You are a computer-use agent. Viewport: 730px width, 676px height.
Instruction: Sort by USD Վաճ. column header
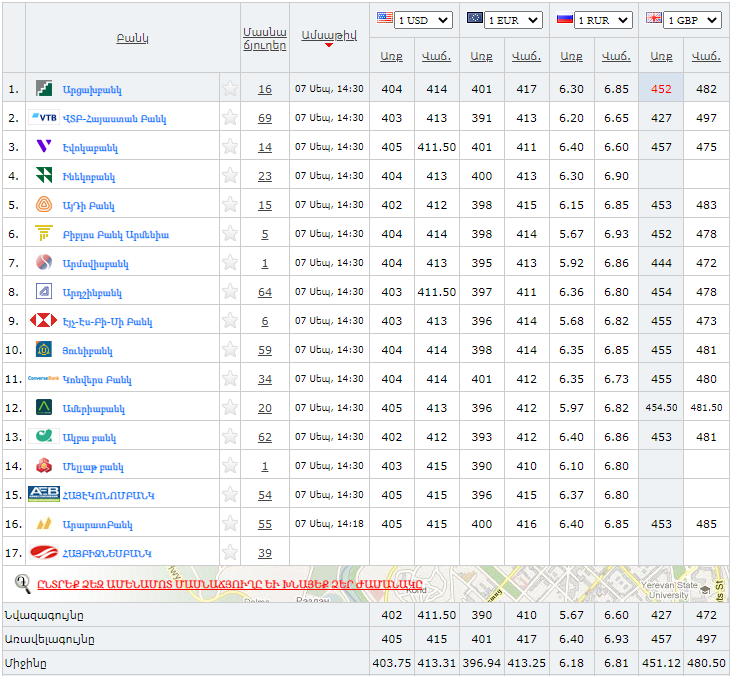click(437, 56)
